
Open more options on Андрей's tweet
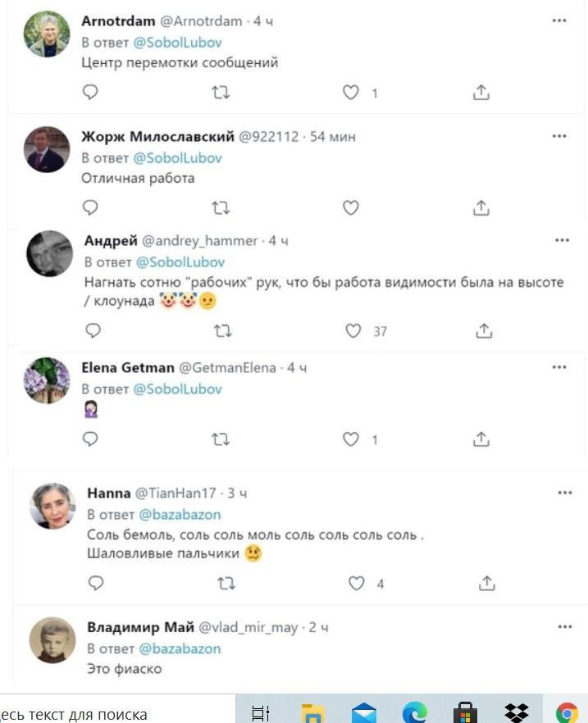[x=562, y=240]
